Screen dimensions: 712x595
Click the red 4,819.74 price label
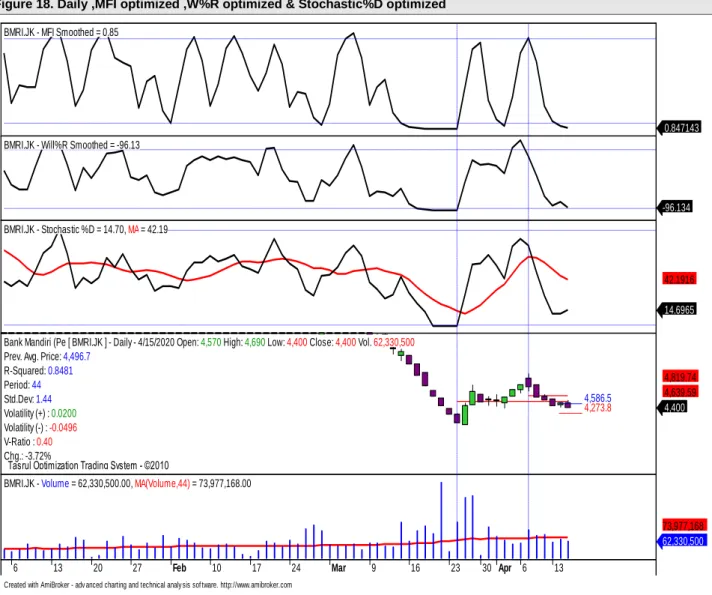(680, 377)
